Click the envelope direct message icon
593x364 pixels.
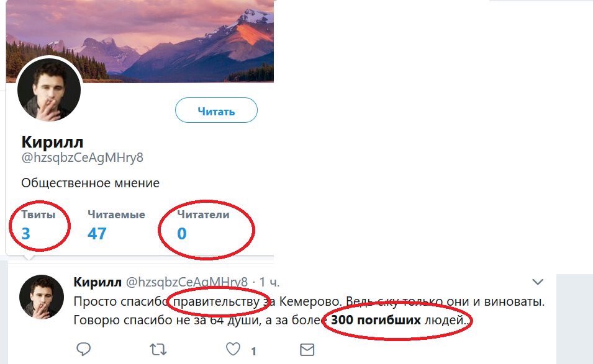(307, 350)
